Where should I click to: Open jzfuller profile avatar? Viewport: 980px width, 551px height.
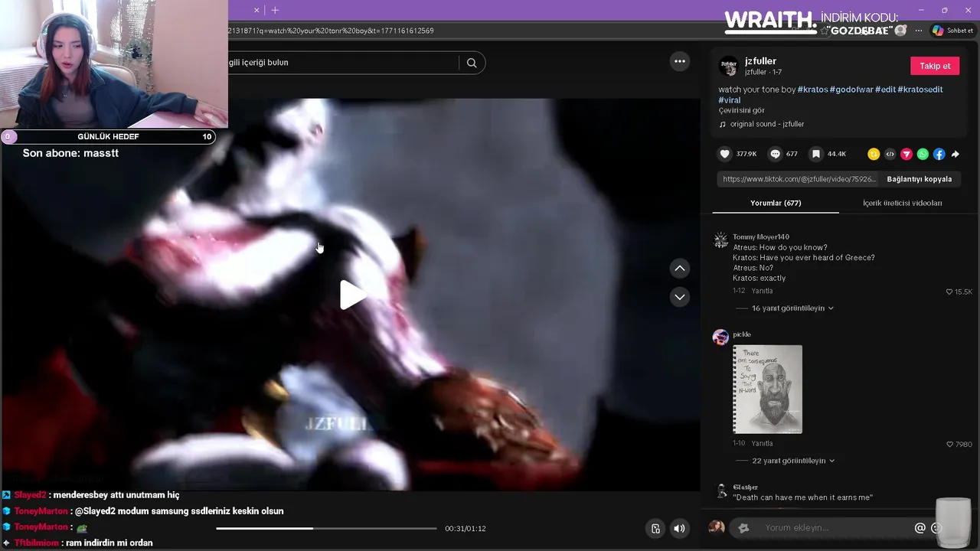click(x=728, y=66)
